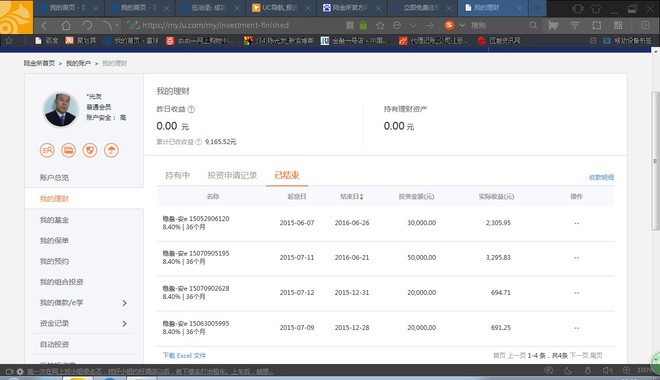Open the apps grid toolbar icon
The width and height of the screenshot is (660, 380).
(x=618, y=25)
